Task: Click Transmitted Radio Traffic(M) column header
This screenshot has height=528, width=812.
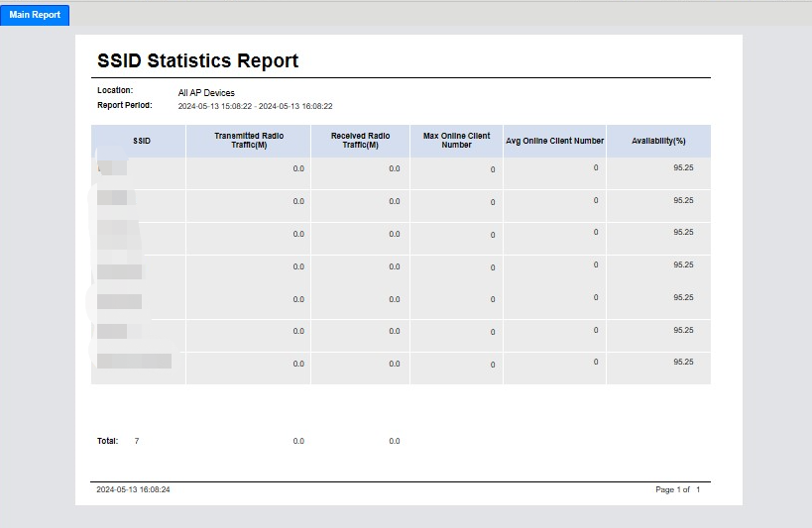Action: [248, 141]
